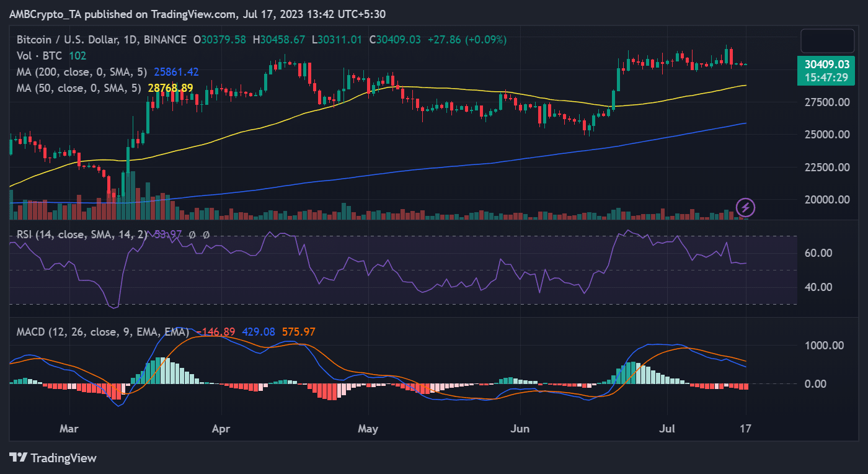Screen dimensions: 868x474
Task: Click the volume value 102
Action: (x=77, y=56)
